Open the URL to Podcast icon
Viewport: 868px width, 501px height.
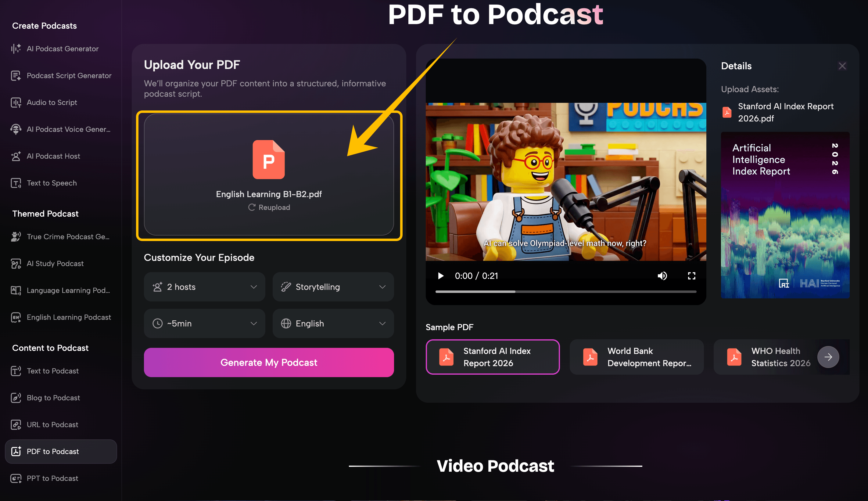coord(16,424)
